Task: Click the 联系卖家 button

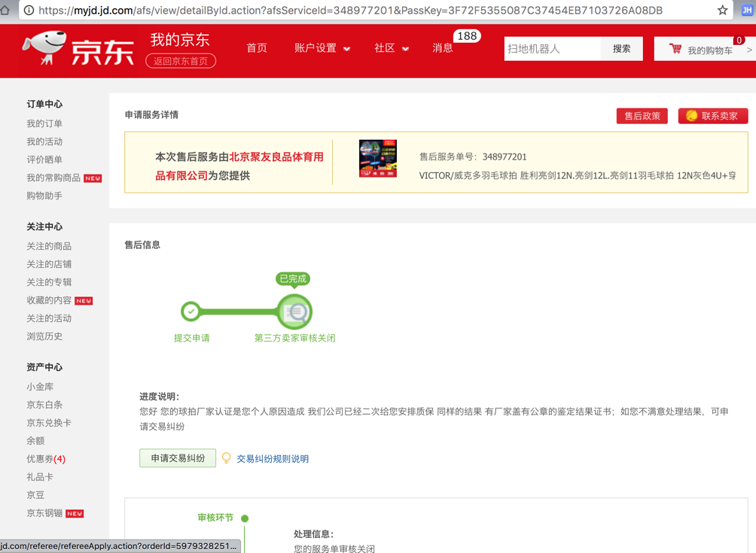Action: [x=713, y=116]
